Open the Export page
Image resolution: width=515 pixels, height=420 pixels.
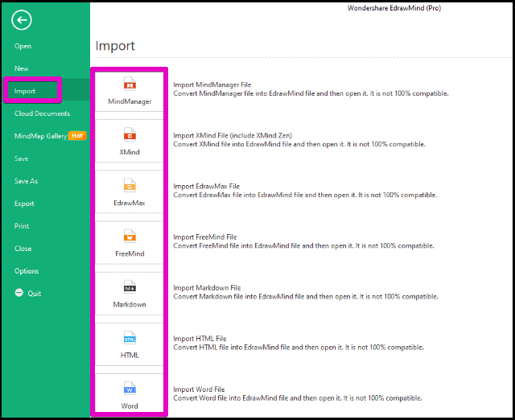point(24,204)
